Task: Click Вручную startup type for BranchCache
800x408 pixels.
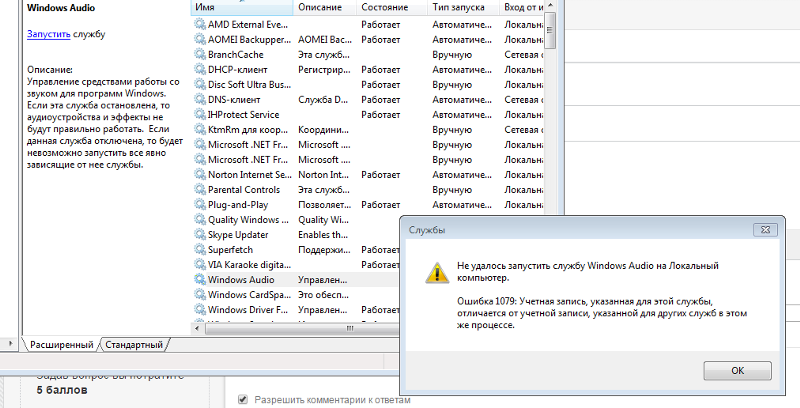Action: pyautogui.click(x=452, y=55)
